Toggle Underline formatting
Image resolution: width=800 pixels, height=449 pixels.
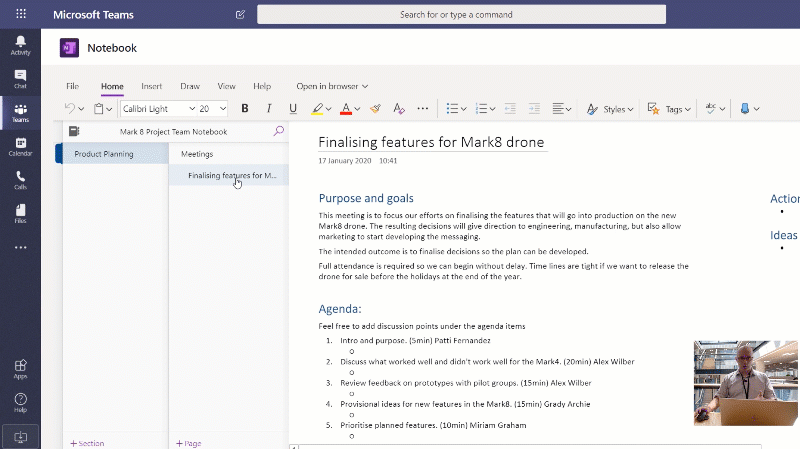click(x=293, y=108)
